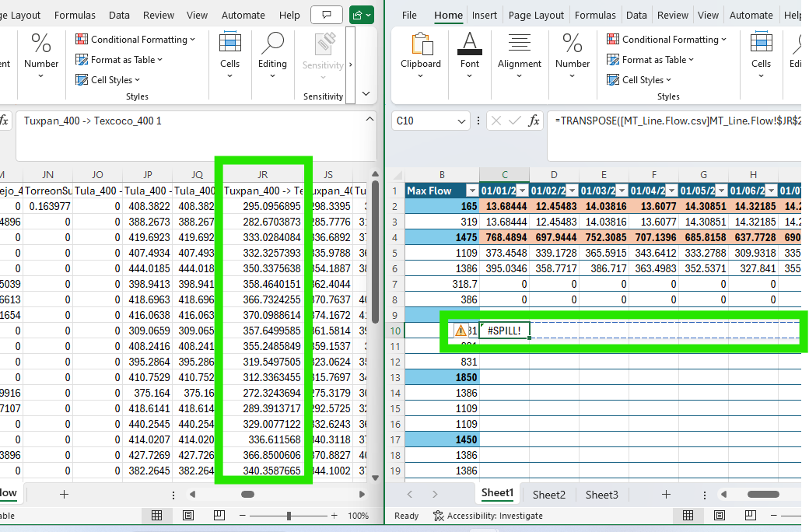This screenshot has width=809, height=532.
Task: Open the Max Flow filter dropdown
Action: click(x=472, y=191)
